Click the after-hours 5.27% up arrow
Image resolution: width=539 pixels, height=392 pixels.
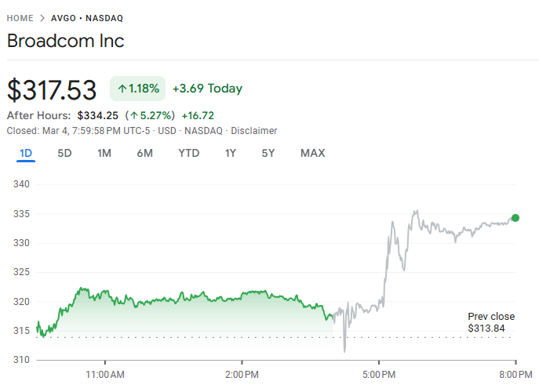pos(133,115)
